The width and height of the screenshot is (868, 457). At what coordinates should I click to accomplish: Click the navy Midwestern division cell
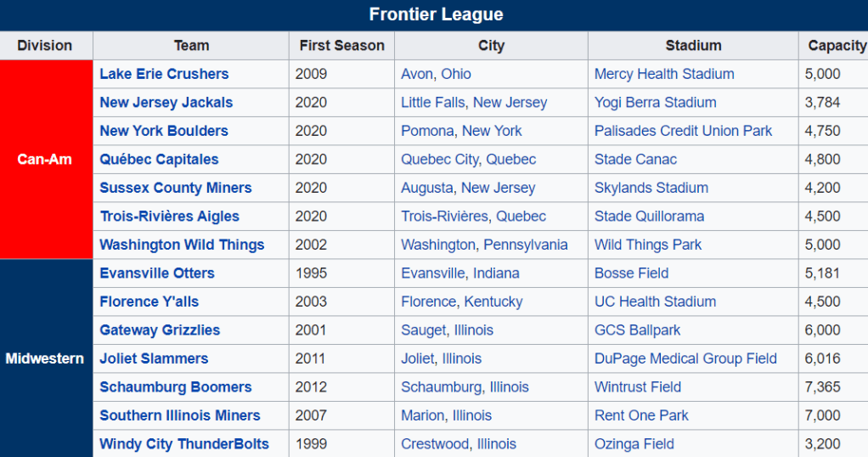click(x=46, y=358)
